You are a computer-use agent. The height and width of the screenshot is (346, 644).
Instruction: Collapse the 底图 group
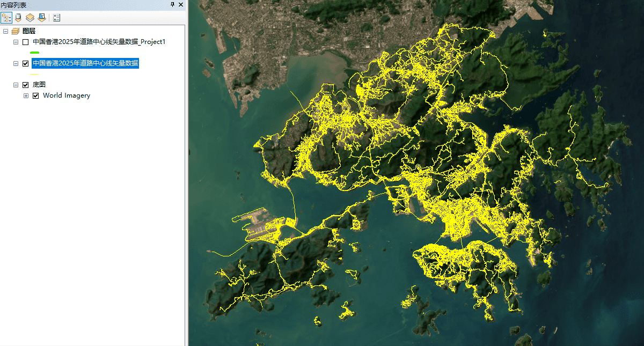click(16, 85)
